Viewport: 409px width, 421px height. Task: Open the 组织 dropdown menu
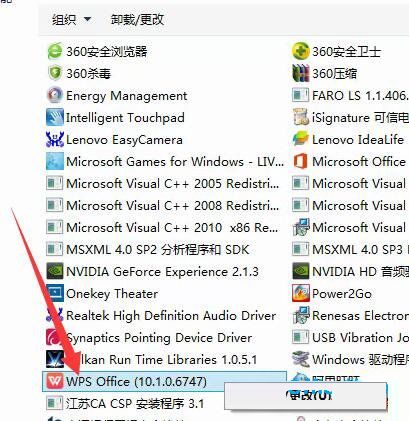click(71, 20)
